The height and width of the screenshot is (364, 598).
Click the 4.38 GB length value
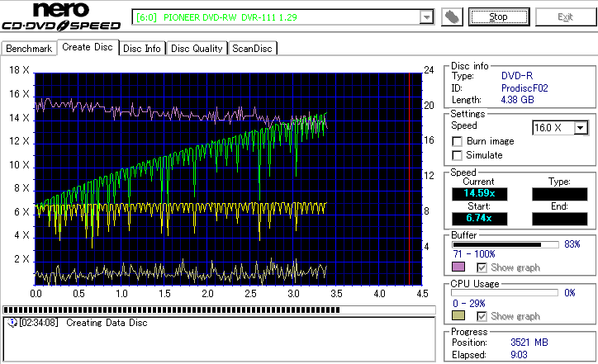coord(517,100)
